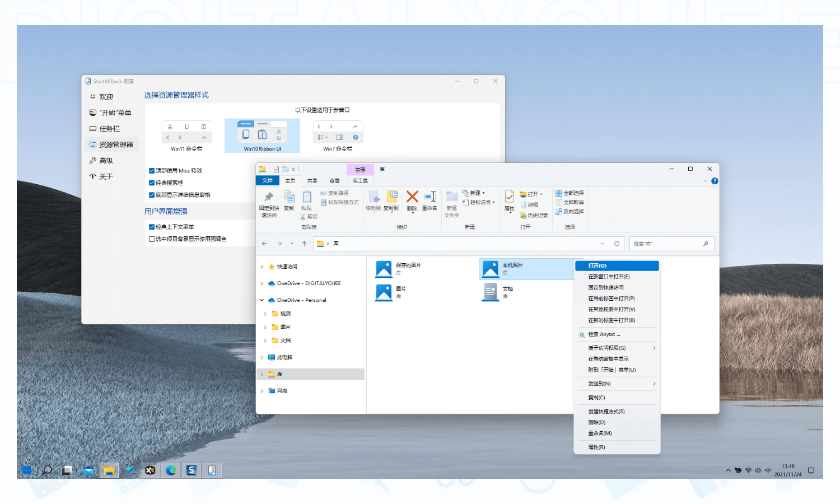Switch to the 查看 ribbon tab

(334, 180)
